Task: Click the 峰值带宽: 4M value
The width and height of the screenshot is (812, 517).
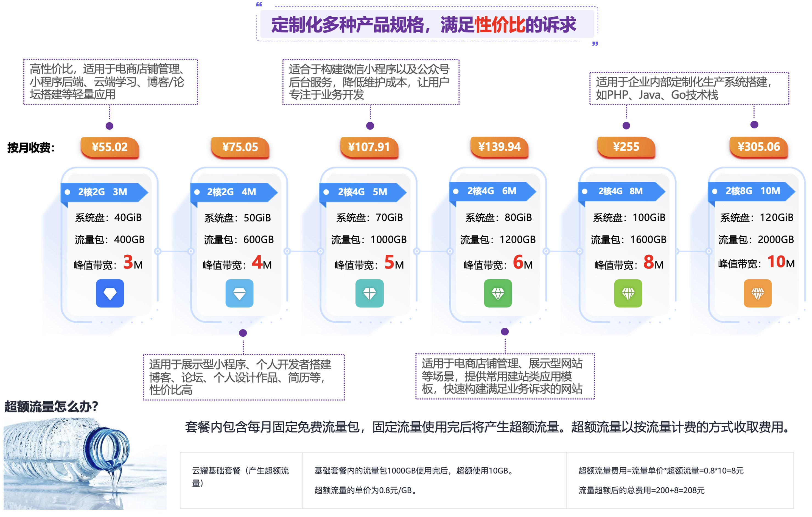Action: 237,263
